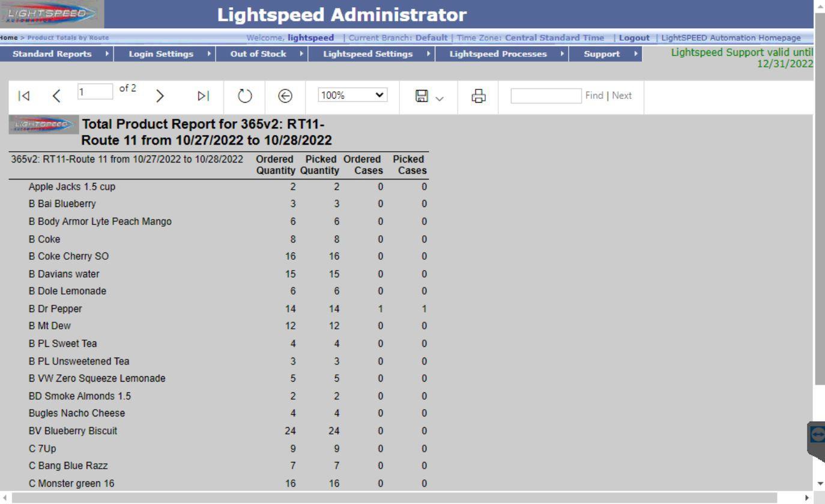Click the horizontal scrollbar
The width and height of the screenshot is (825, 504).
point(394,498)
